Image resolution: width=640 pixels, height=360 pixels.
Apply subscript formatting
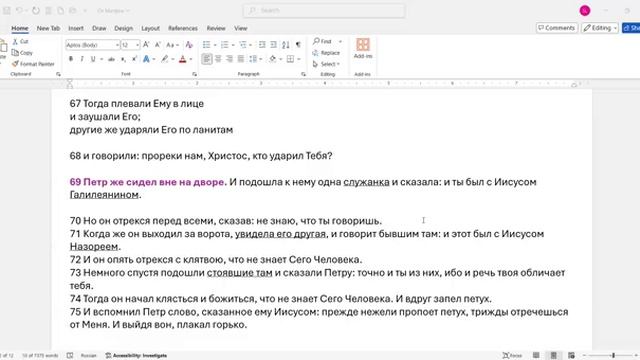122,60
